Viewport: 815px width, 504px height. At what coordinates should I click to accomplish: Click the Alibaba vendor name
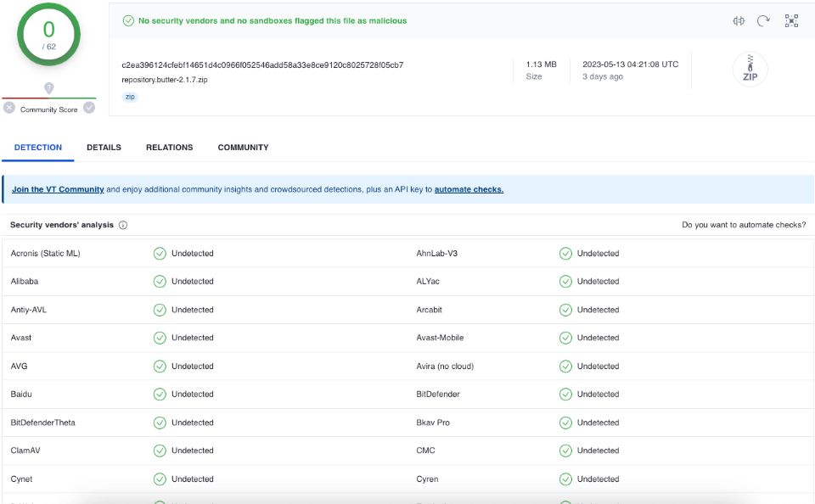click(25, 282)
